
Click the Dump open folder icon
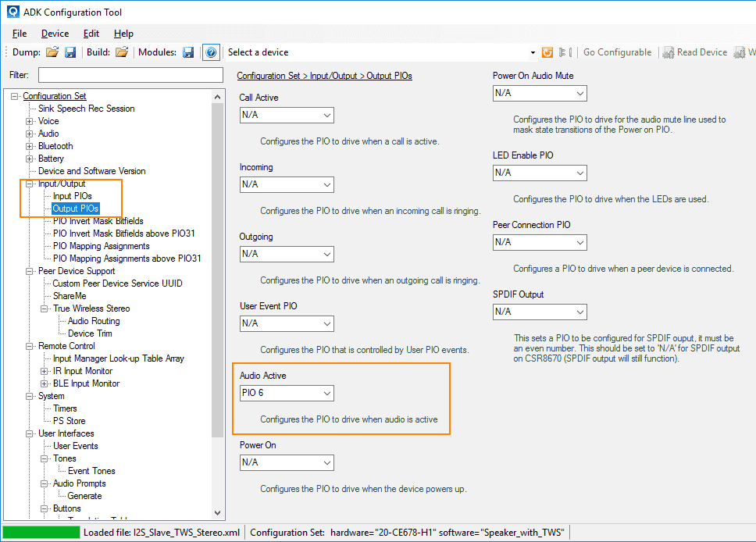pos(52,52)
